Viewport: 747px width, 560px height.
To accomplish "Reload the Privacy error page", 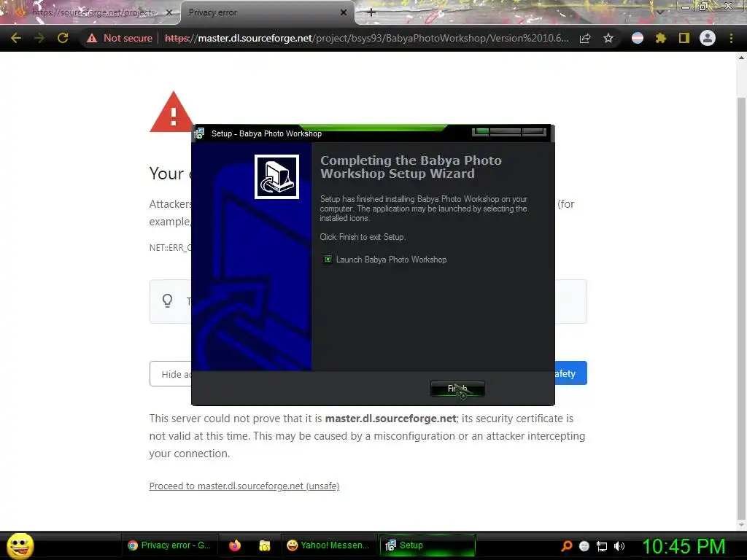I will click(63, 38).
